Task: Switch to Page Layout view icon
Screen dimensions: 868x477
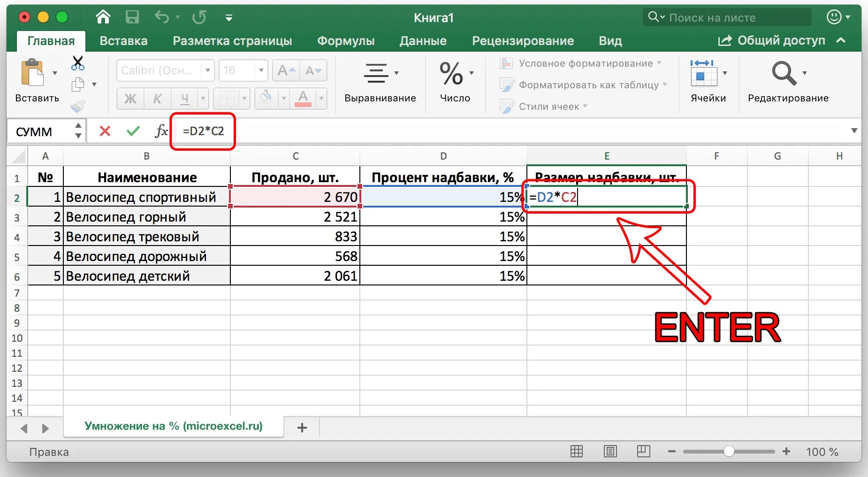Action: pos(610,452)
